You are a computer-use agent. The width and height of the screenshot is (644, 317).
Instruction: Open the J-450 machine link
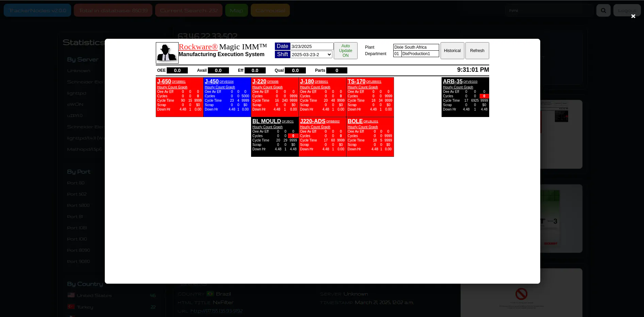click(212, 82)
